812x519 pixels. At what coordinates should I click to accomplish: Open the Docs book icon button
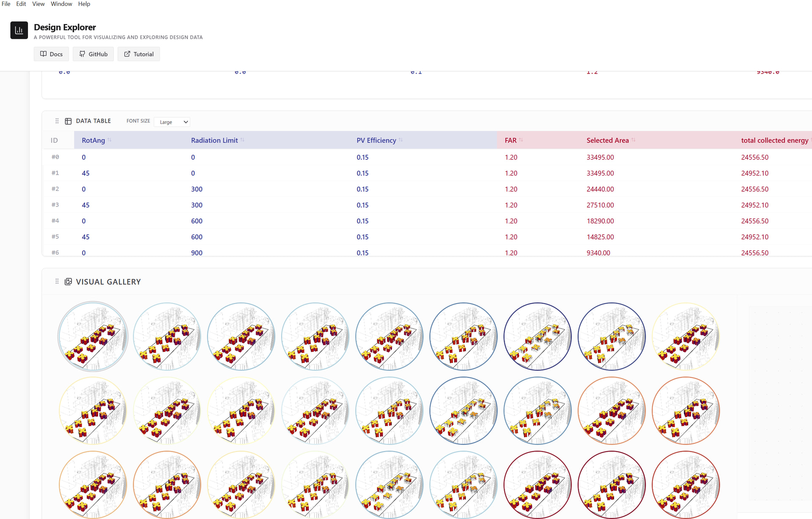click(51, 54)
